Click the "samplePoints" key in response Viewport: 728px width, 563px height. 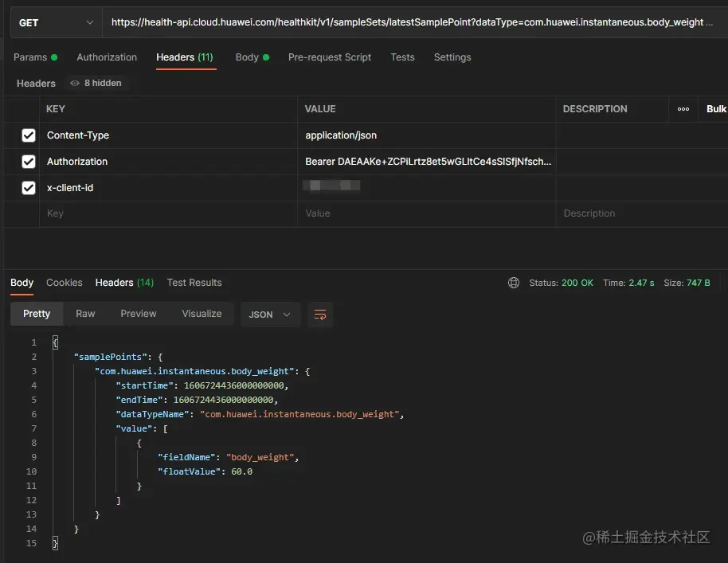point(111,357)
